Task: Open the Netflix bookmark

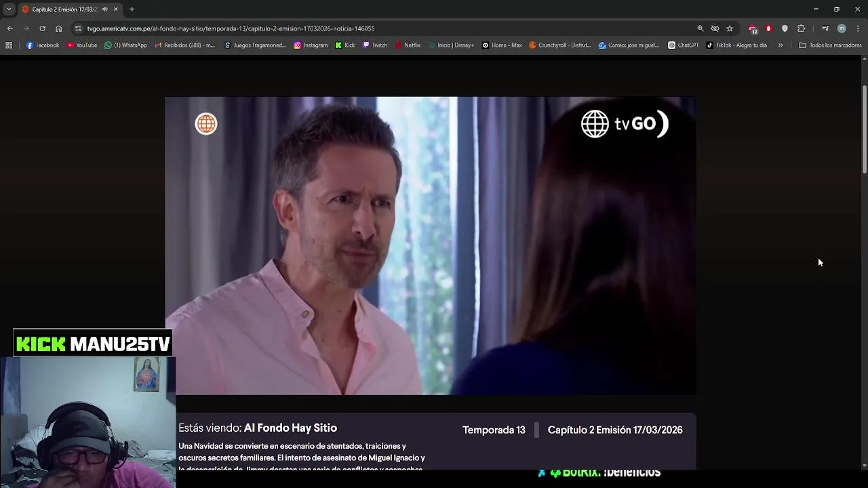Action: tap(408, 45)
